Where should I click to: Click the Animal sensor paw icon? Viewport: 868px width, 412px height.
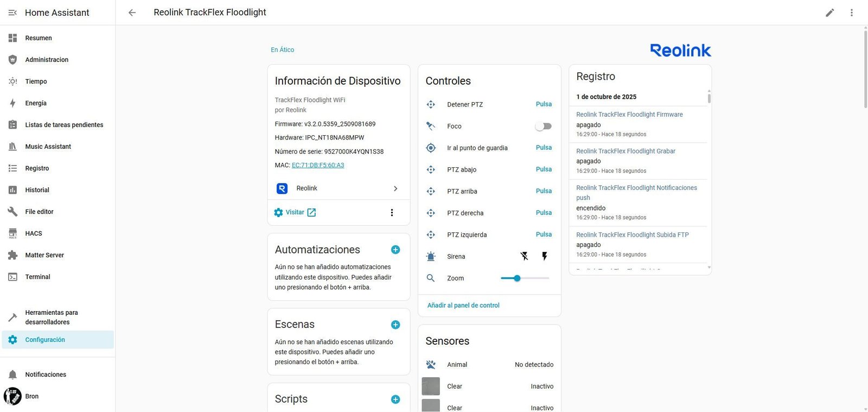431,365
